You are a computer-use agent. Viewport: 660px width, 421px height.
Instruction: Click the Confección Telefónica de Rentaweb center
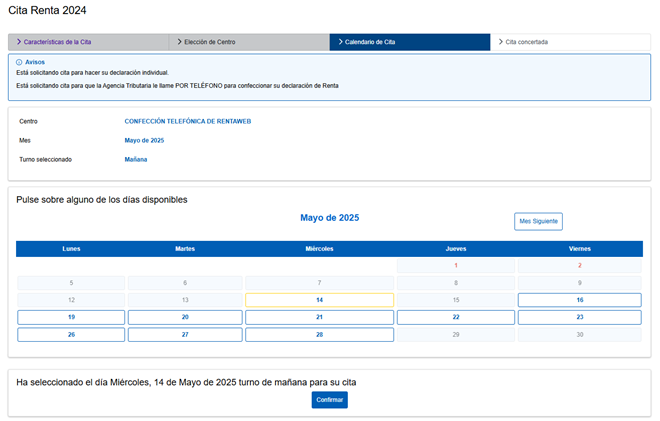187,121
